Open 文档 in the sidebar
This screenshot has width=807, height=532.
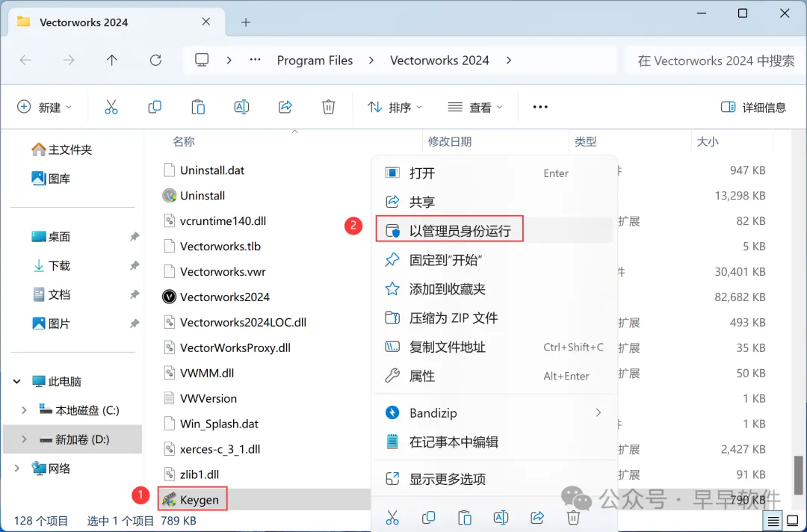point(51,295)
